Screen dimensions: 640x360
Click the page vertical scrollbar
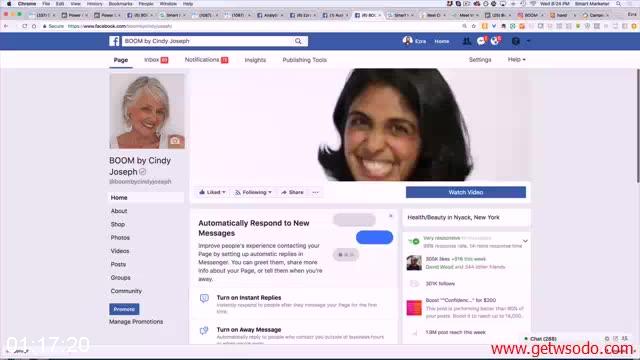638,125
